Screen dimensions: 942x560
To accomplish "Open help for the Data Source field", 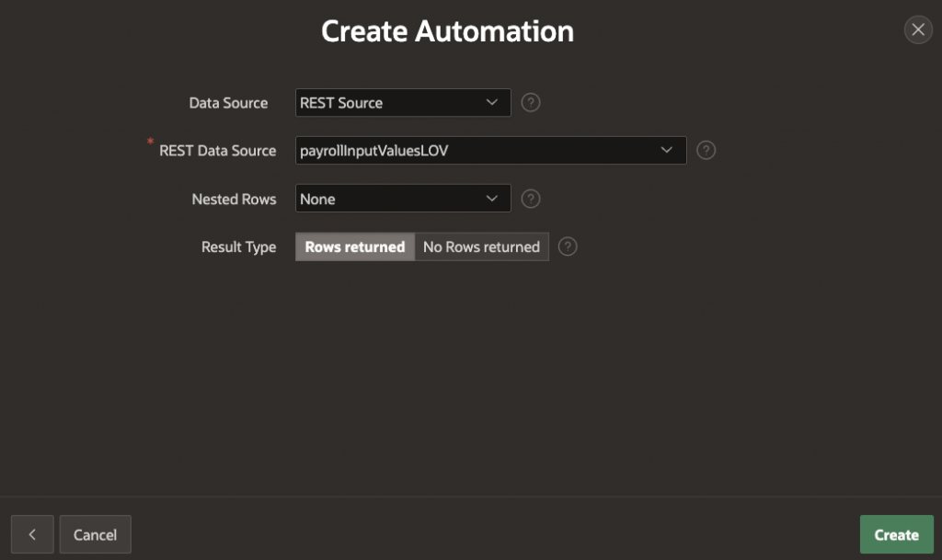I will click(x=531, y=103).
